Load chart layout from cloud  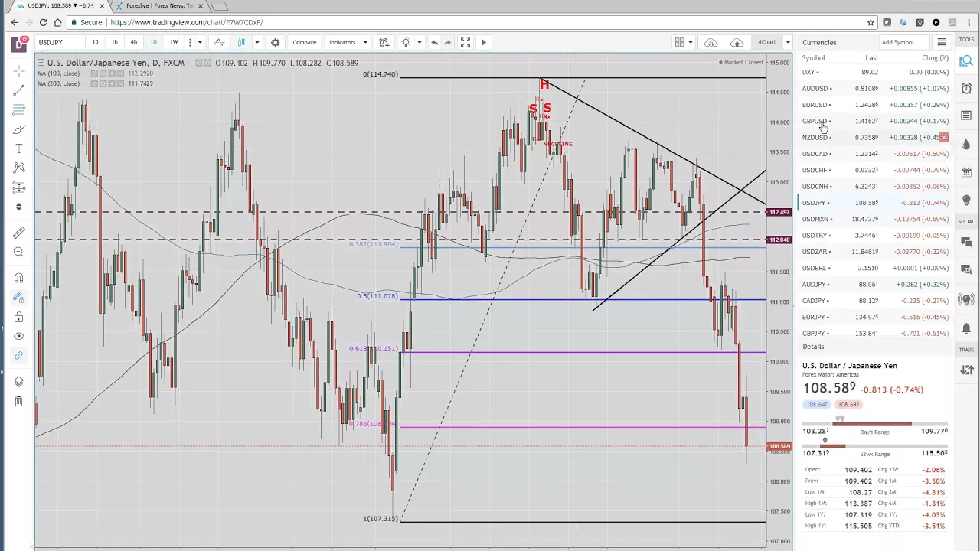[710, 42]
